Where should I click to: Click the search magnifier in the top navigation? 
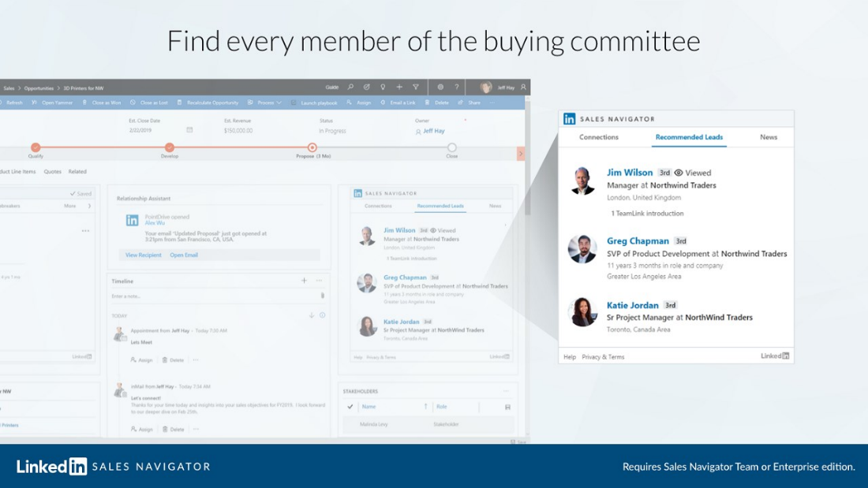(x=350, y=88)
